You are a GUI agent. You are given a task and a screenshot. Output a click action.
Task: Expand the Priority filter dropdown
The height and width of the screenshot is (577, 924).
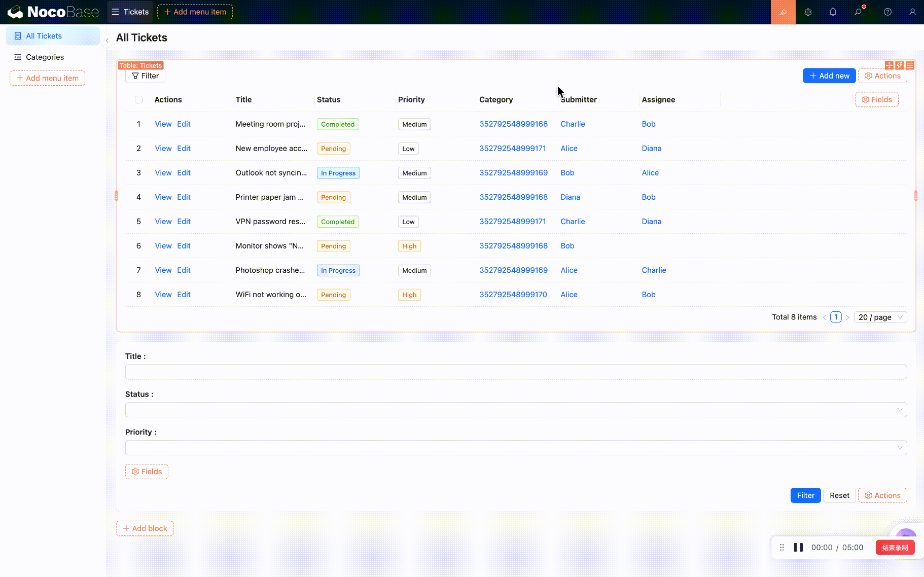pyautogui.click(x=516, y=448)
